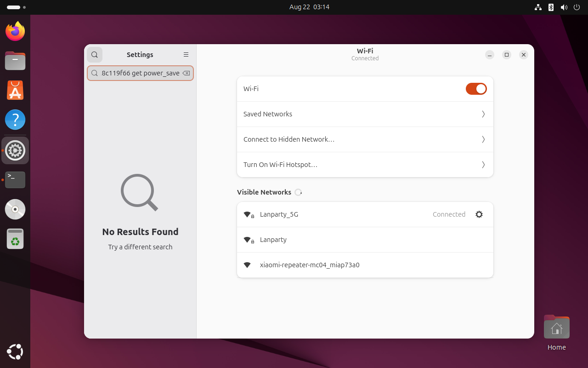The width and height of the screenshot is (588, 368).
Task: Minimize the Settings window
Action: coord(490,55)
